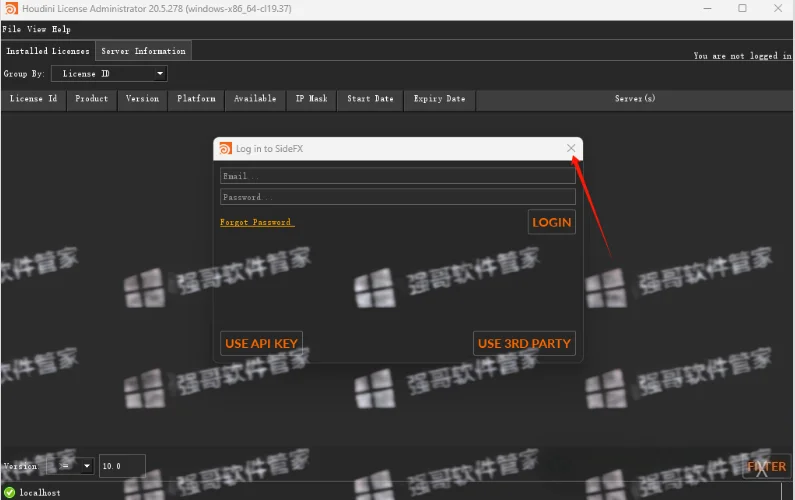This screenshot has height=500, width=795.
Task: Click the localhost server label
Action: click(x=40, y=492)
